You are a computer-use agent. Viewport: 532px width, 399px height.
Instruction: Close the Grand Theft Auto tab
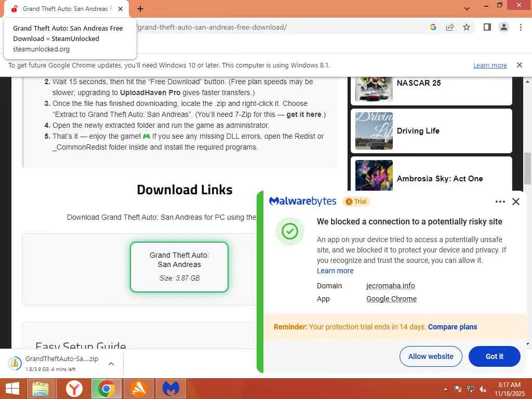click(121, 9)
